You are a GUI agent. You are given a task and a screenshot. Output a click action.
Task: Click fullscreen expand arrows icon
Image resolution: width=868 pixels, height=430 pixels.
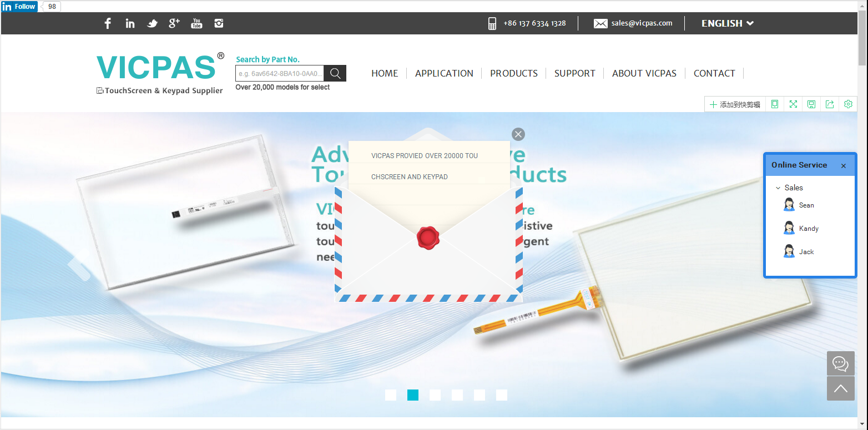pyautogui.click(x=793, y=104)
